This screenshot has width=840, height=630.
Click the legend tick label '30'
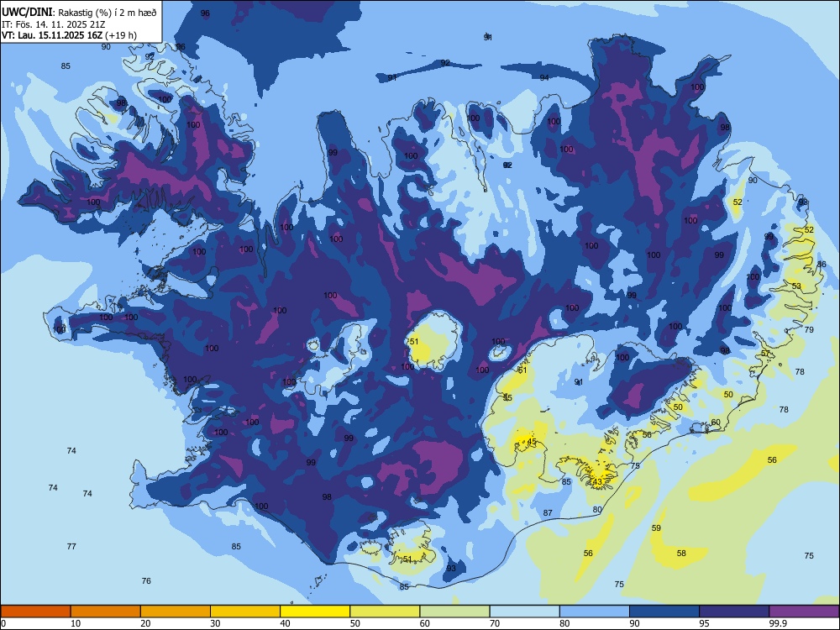click(215, 623)
